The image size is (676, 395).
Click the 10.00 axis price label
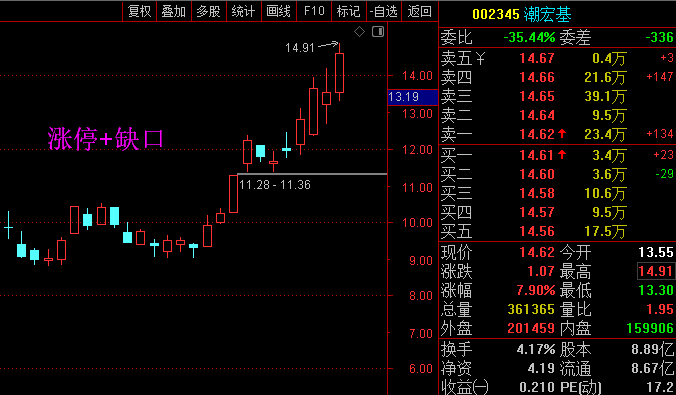pyautogui.click(x=417, y=223)
